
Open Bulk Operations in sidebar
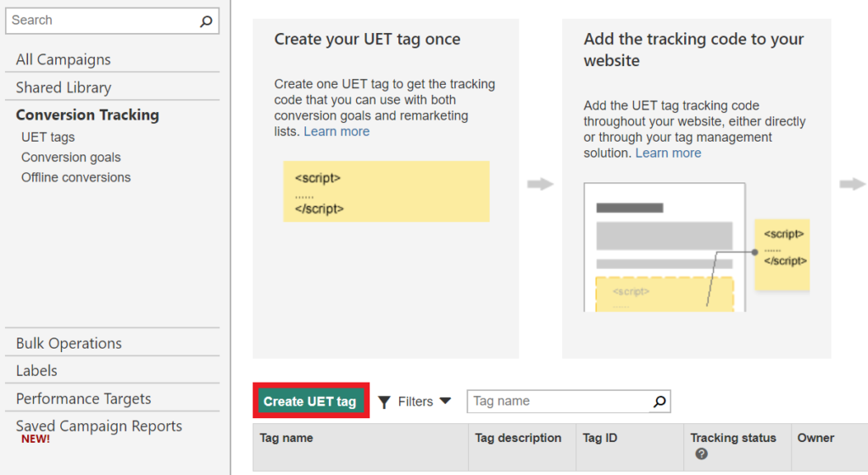(x=69, y=344)
